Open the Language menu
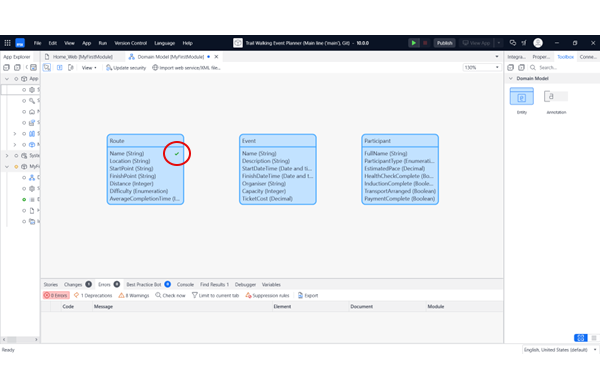Image resolution: width=600 pixels, height=390 pixels. [x=165, y=43]
